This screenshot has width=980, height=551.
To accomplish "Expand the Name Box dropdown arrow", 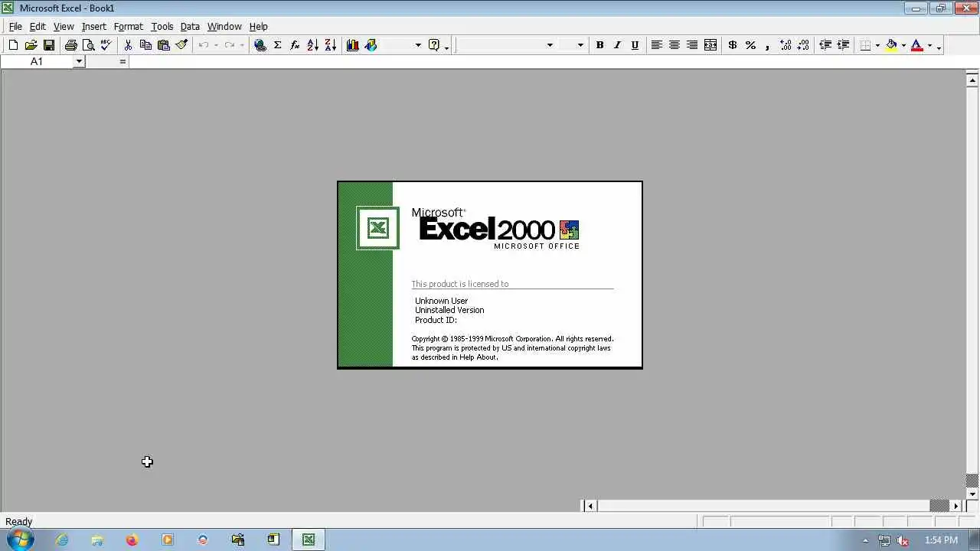I will pos(79,61).
